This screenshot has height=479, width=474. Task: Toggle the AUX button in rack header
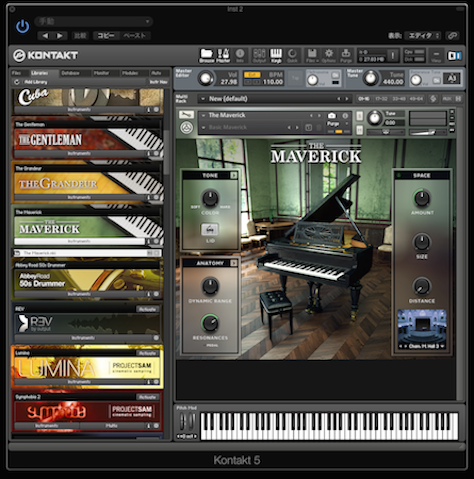coord(447,99)
